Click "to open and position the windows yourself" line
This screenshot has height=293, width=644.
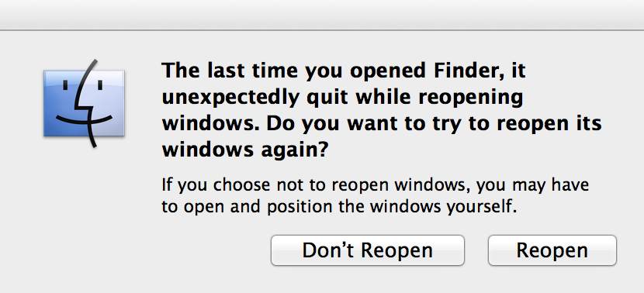pos(339,206)
